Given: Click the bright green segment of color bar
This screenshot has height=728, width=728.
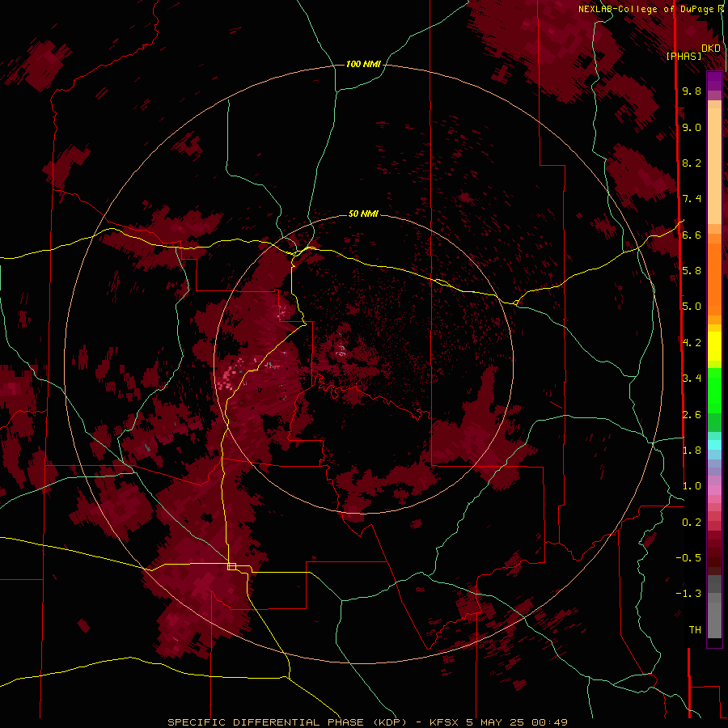Looking at the screenshot, I should 714,391.
